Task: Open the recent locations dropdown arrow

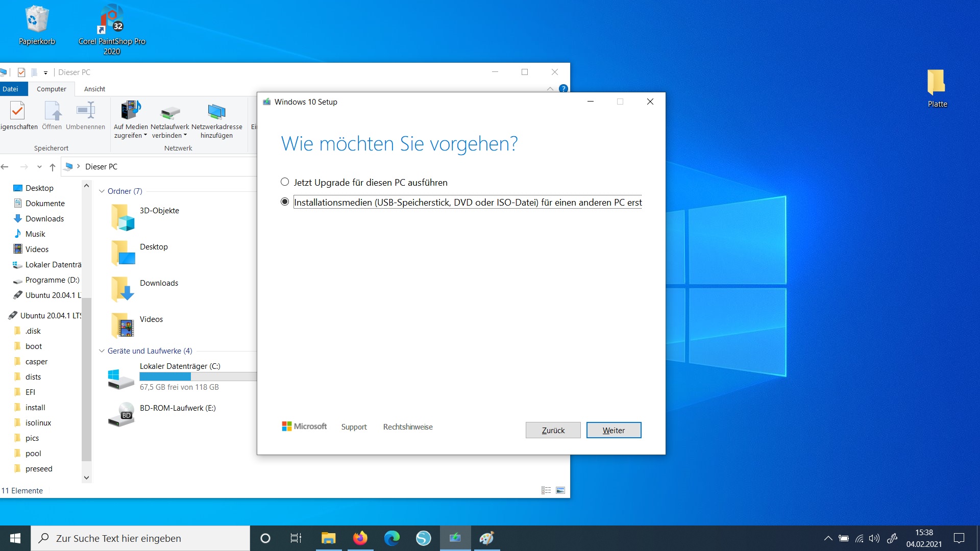Action: [x=39, y=167]
